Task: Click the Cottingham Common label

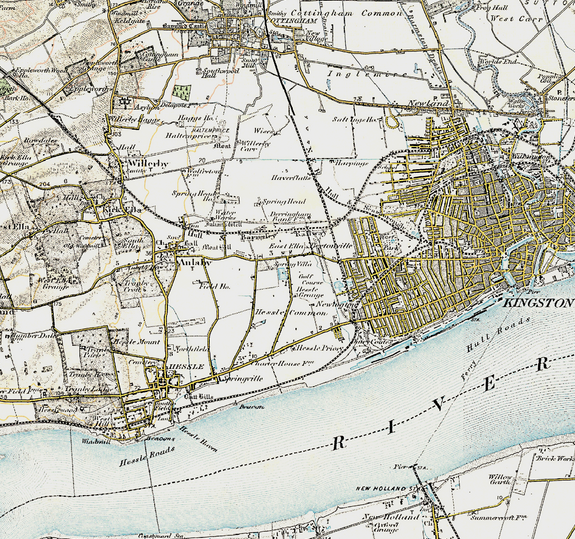Action: pos(346,13)
